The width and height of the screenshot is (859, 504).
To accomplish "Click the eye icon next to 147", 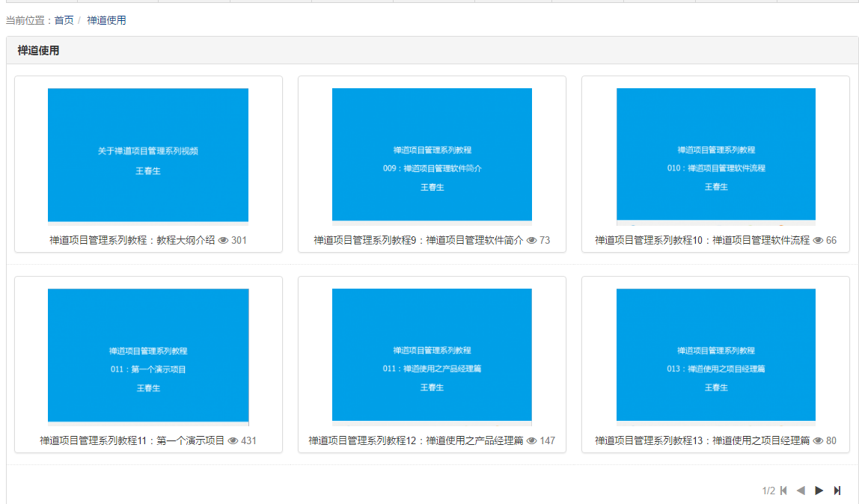I will coord(531,441).
